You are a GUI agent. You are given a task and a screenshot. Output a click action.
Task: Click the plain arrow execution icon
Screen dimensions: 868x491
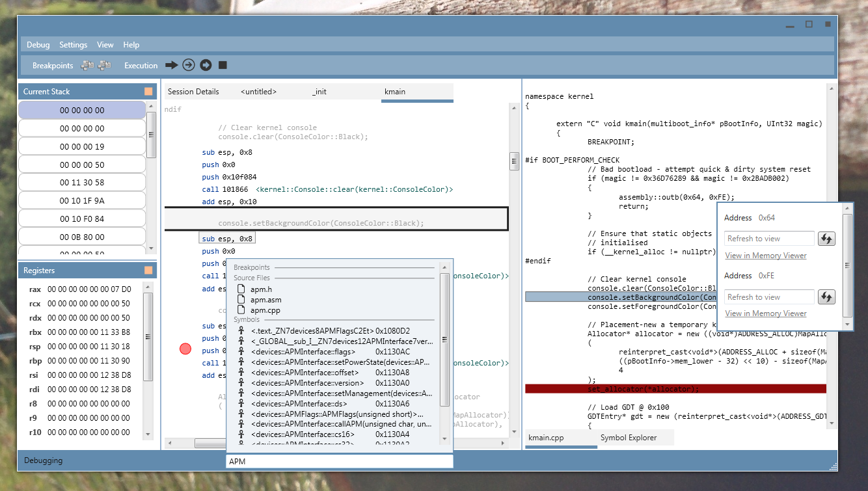[171, 65]
